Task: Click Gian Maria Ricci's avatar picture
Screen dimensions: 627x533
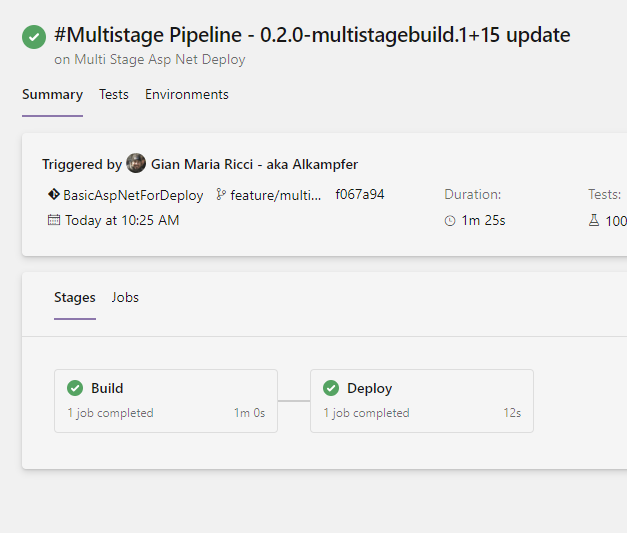Action: [x=136, y=163]
